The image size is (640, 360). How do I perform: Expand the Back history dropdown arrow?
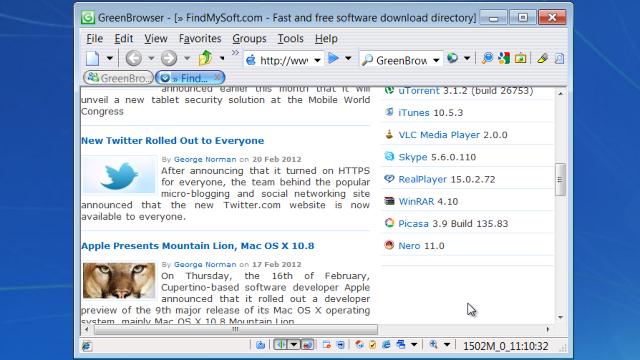(151, 59)
